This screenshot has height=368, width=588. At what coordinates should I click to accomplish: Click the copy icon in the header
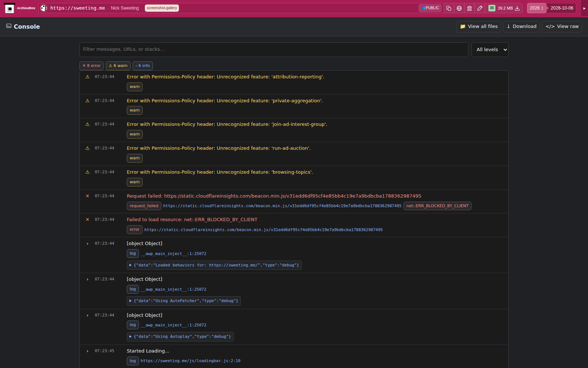449,8
